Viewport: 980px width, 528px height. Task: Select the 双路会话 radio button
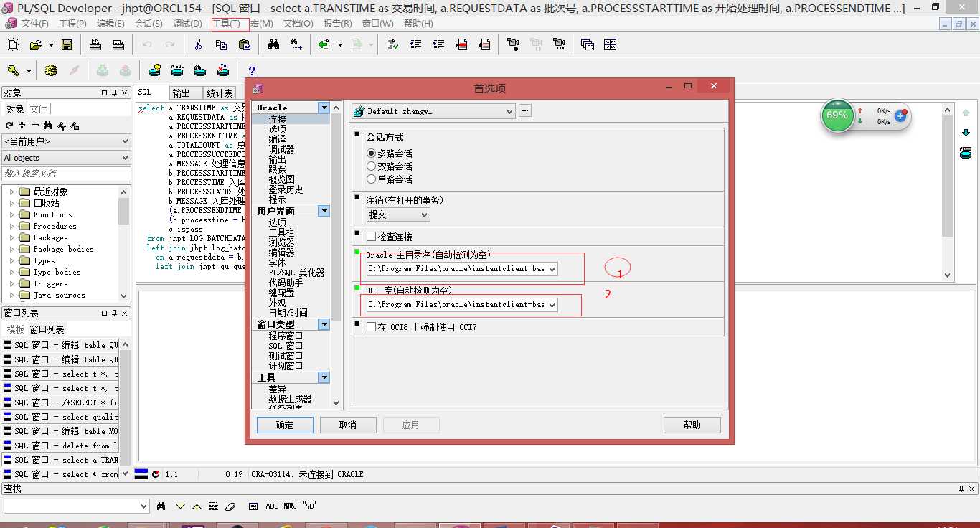coord(371,166)
